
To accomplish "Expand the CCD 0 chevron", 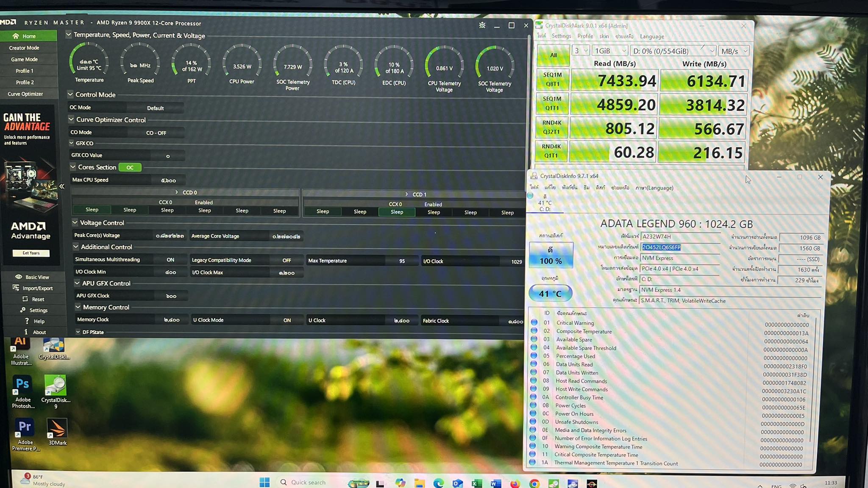I will (177, 192).
